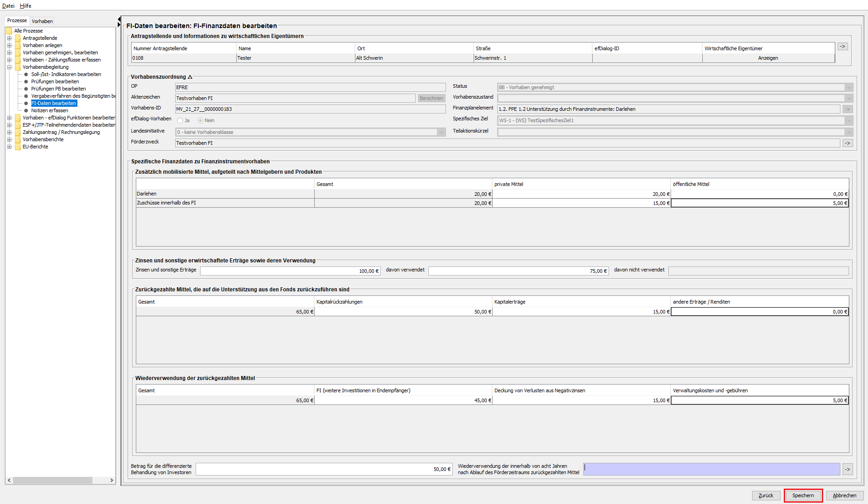
Task: Click Betrag für differenzierte Behandlung field
Action: click(324, 469)
